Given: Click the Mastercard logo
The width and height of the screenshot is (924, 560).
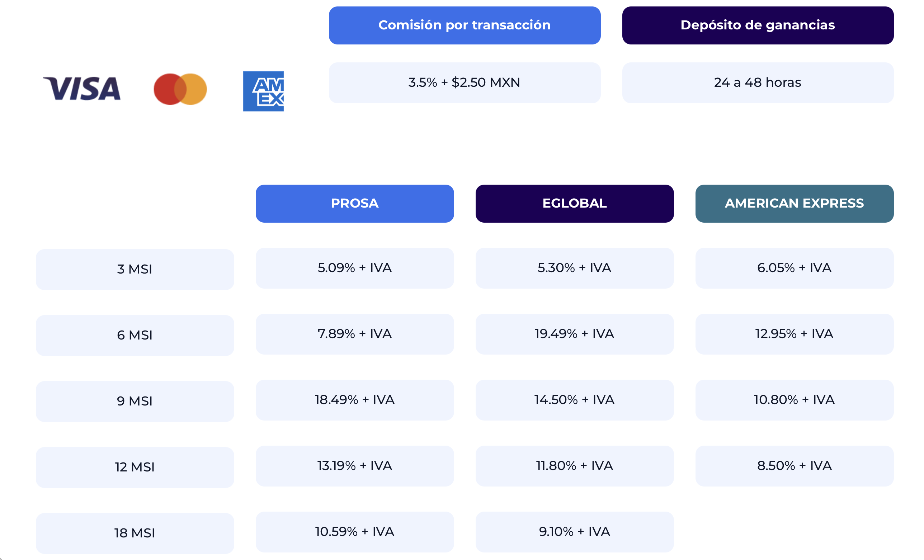Looking at the screenshot, I should click(180, 89).
